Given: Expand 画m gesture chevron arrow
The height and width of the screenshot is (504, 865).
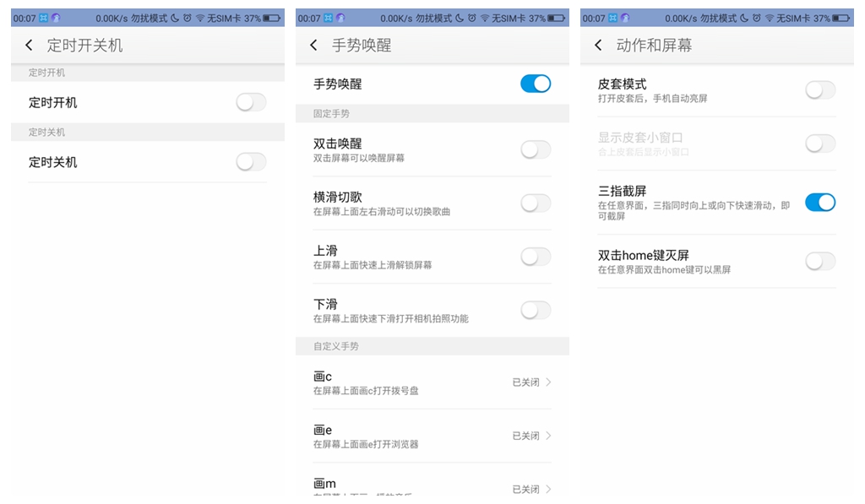Looking at the screenshot, I should pyautogui.click(x=548, y=489).
